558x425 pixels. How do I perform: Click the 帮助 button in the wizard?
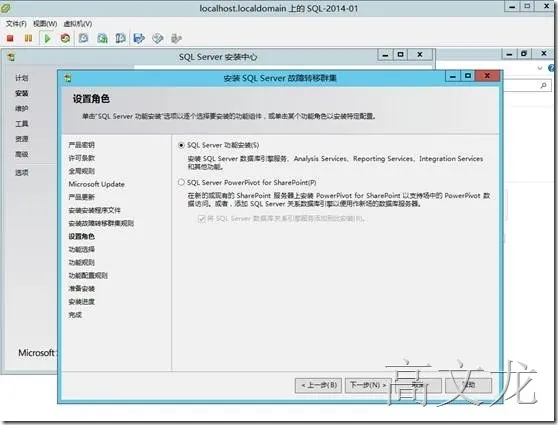pos(469,385)
